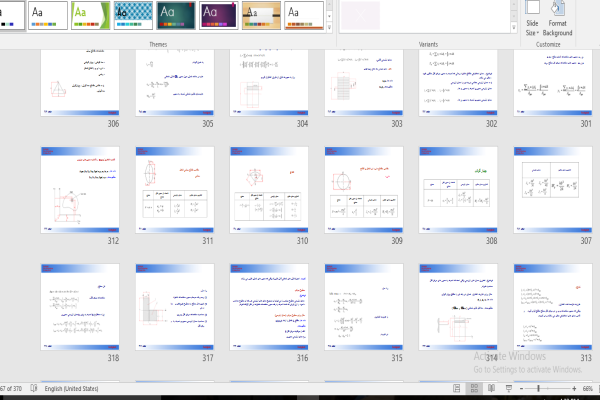Start Slide Show from status bar icon

509,389
